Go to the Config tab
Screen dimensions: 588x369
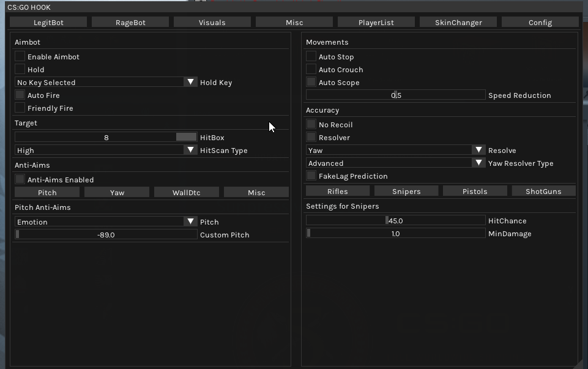540,22
